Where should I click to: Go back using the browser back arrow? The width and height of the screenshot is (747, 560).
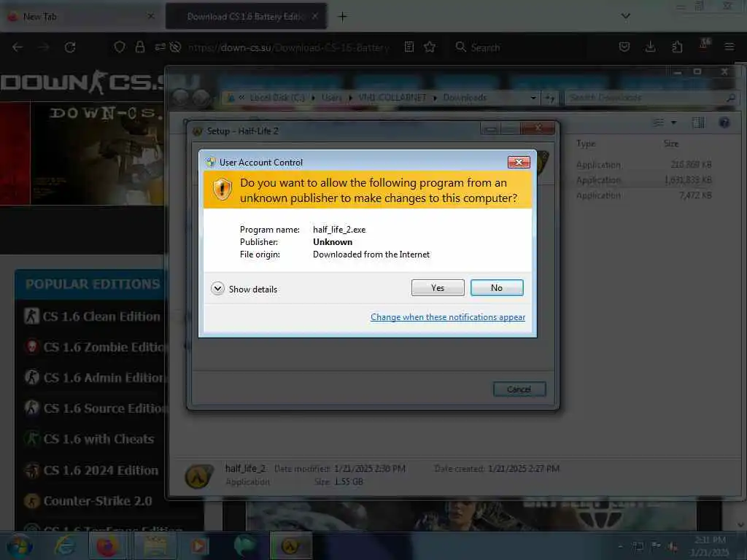click(18, 47)
